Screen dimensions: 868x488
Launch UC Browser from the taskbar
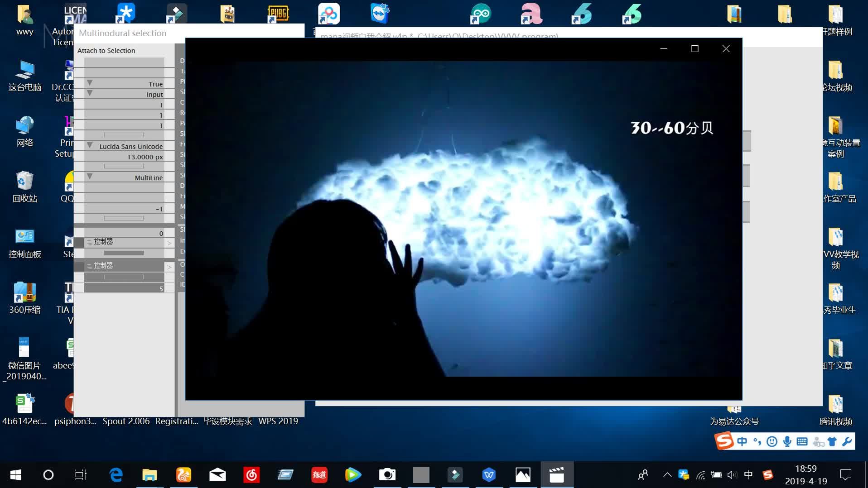(183, 475)
